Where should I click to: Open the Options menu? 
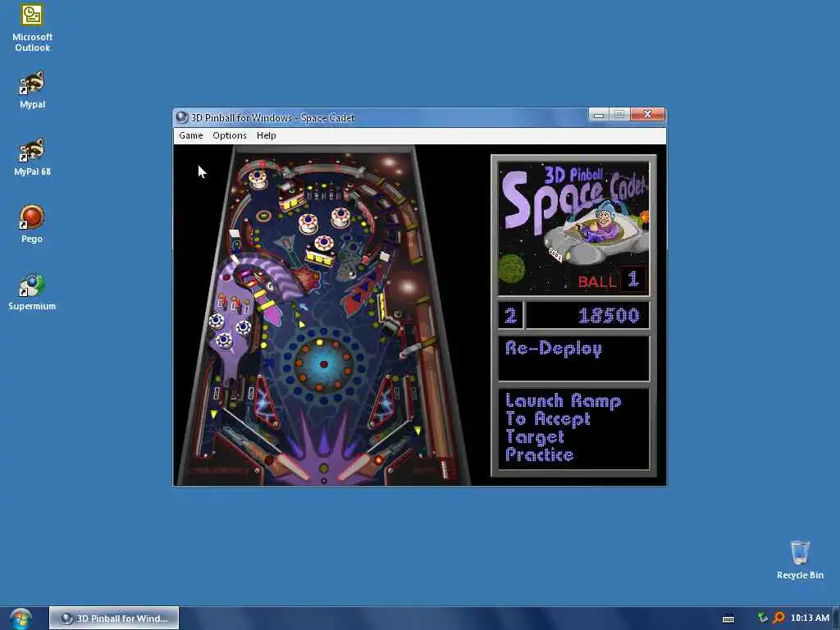pos(230,135)
